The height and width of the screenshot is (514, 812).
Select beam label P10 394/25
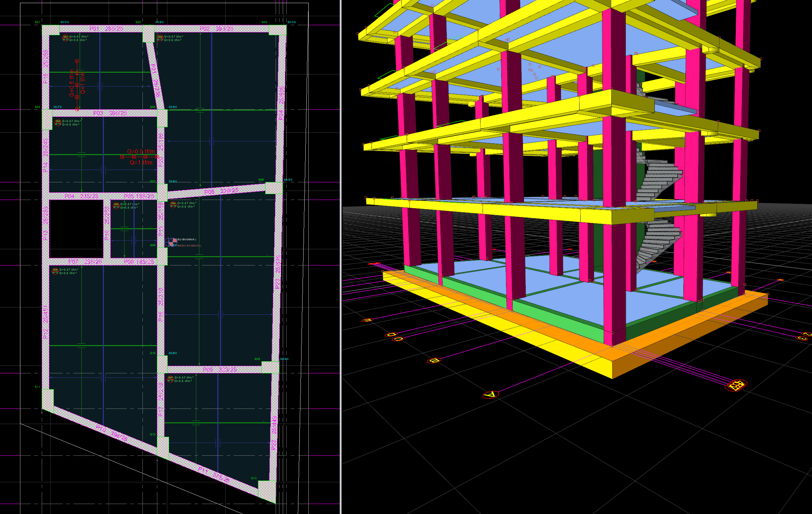(x=111, y=433)
